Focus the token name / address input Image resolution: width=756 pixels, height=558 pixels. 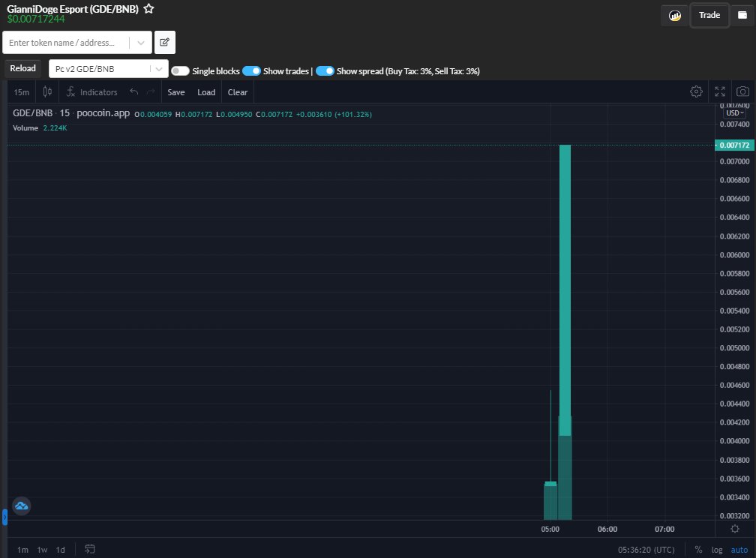pyautogui.click(x=65, y=43)
